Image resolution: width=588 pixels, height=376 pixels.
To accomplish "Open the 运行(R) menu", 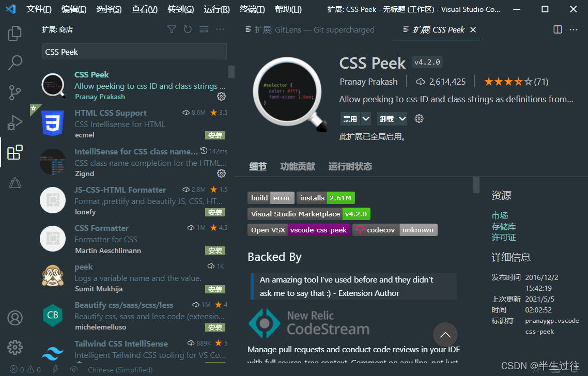I will pyautogui.click(x=216, y=9).
